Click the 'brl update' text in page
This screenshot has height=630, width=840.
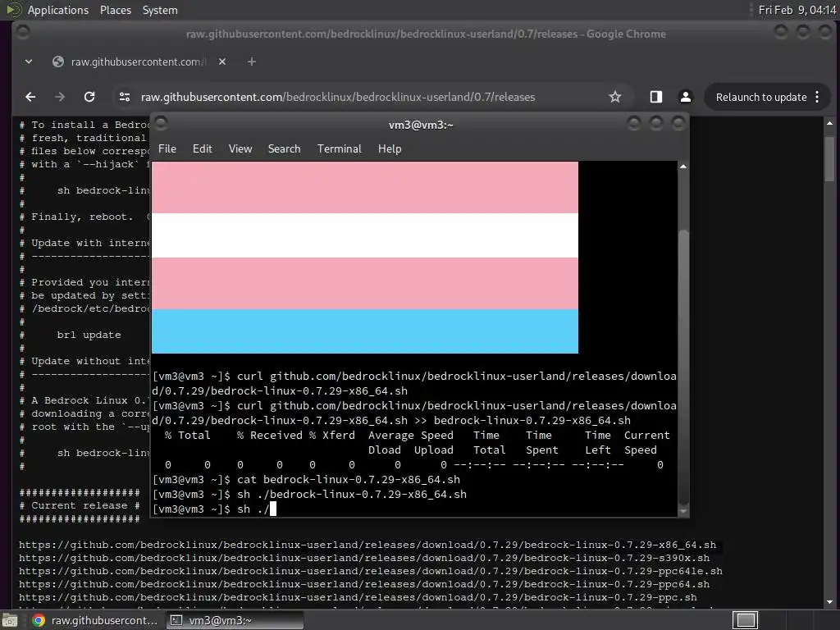tap(89, 335)
